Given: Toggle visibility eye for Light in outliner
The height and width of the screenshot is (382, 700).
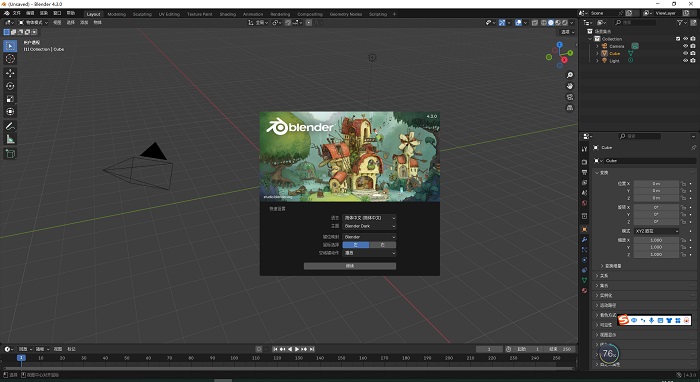Looking at the screenshot, I should tap(685, 60).
